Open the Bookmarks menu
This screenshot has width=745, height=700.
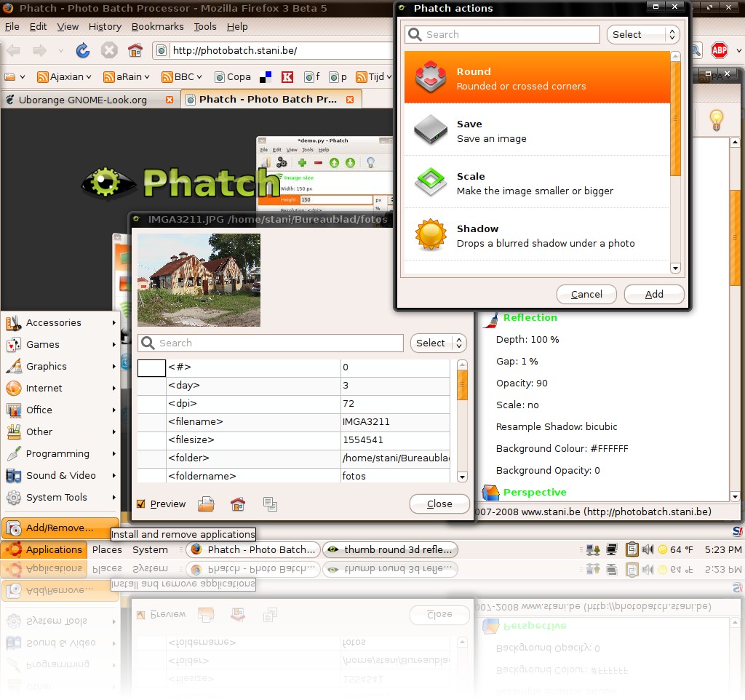tap(157, 27)
